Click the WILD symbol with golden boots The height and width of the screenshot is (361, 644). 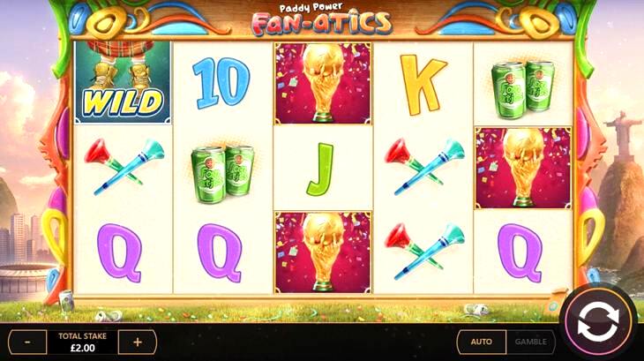point(123,82)
